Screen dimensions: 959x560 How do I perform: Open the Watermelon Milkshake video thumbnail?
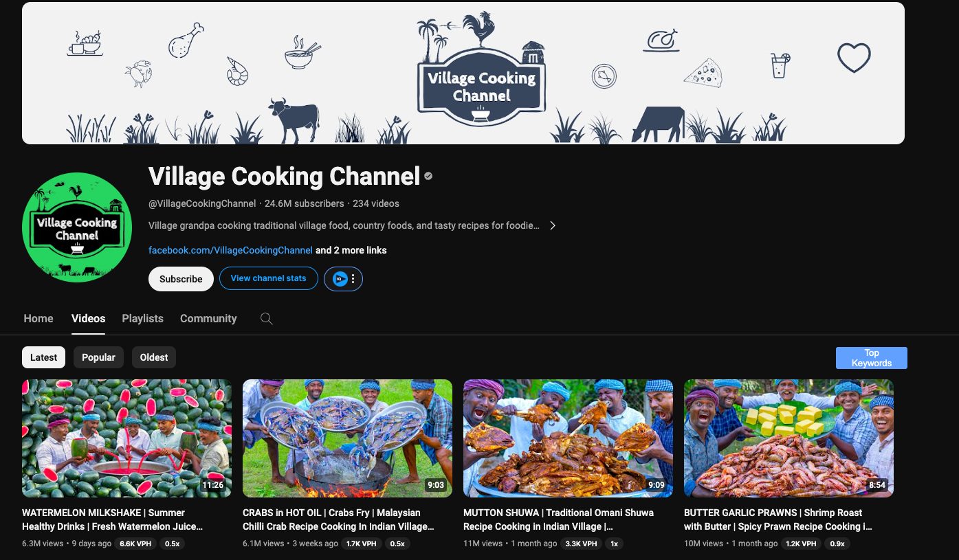(126, 438)
